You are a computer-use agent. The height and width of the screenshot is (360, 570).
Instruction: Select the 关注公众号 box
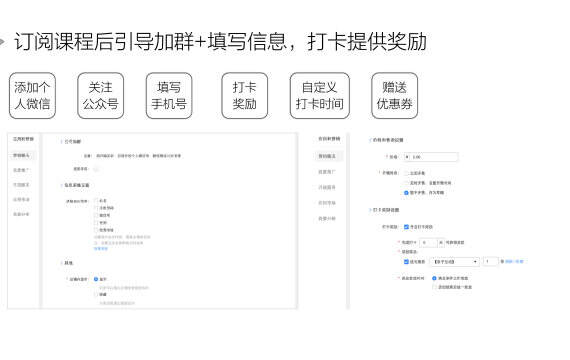click(x=101, y=96)
